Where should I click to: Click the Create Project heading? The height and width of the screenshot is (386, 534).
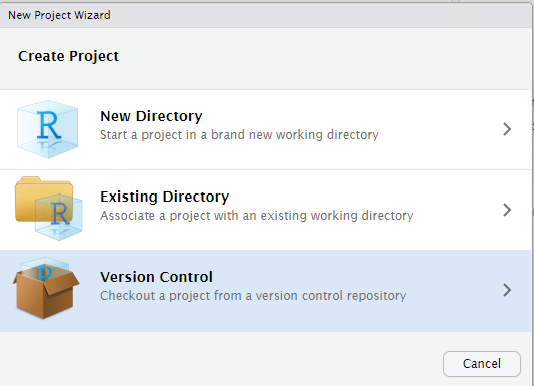(x=68, y=56)
